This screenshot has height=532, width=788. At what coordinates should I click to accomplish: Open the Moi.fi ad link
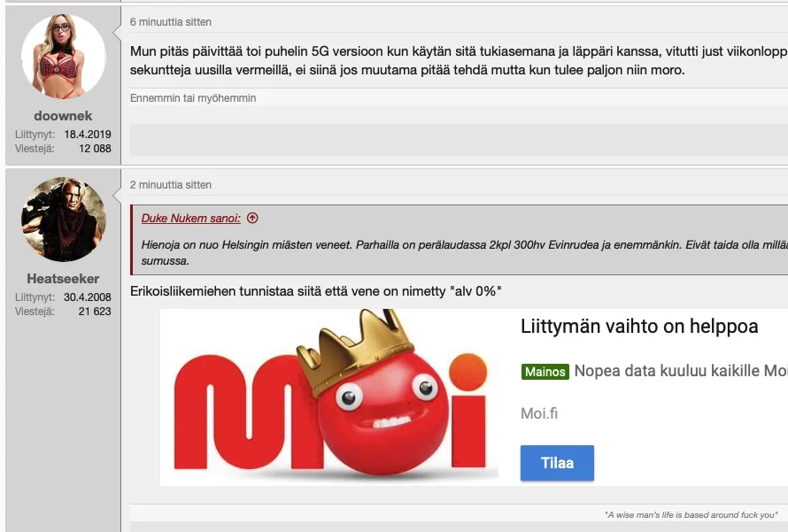point(539,413)
